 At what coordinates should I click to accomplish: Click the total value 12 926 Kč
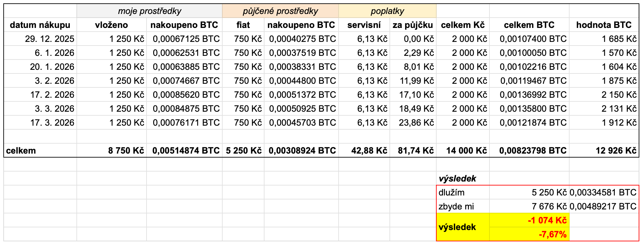(x=604, y=151)
